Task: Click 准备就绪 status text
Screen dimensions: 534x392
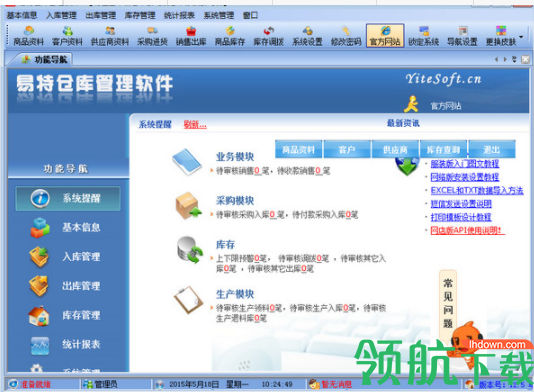Action: (35, 385)
